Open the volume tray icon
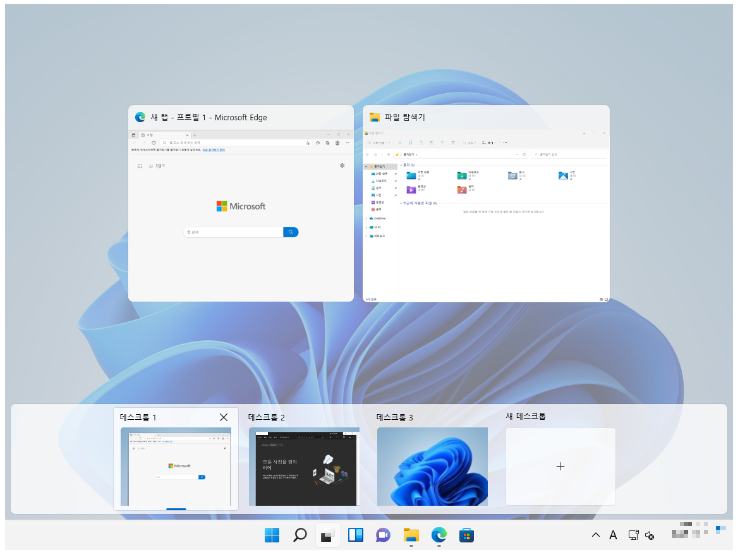The width and height of the screenshot is (738, 554). click(x=650, y=536)
